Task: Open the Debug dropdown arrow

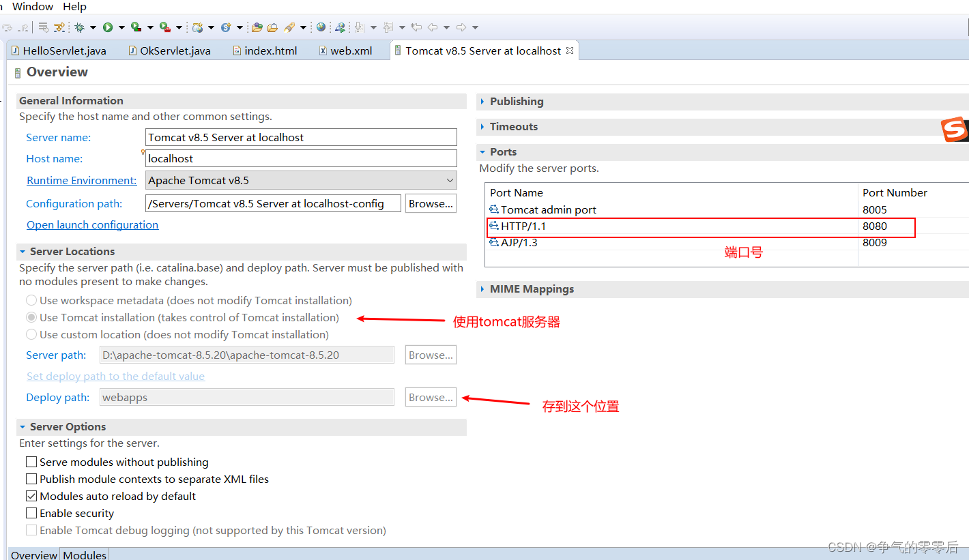Action: (93, 27)
